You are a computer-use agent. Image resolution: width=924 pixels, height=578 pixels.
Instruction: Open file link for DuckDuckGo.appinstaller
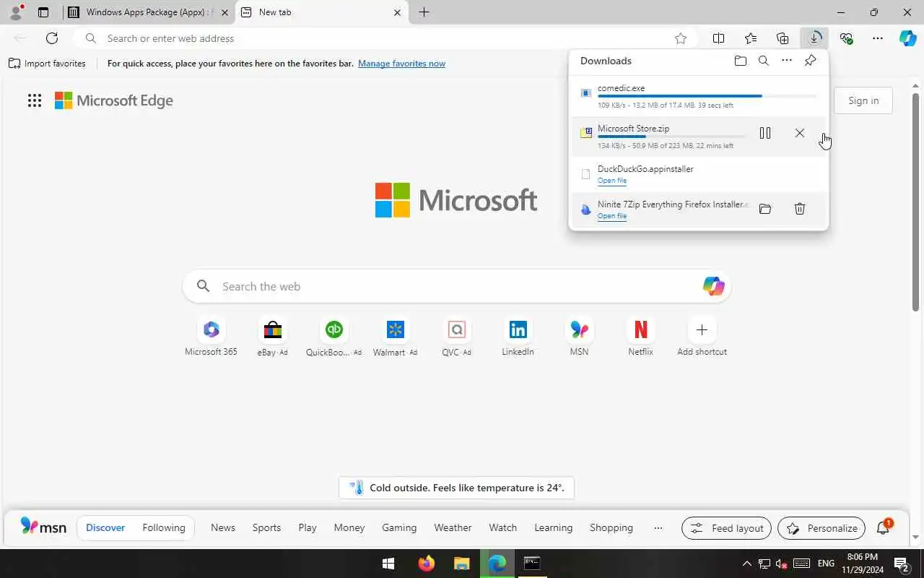pos(612,181)
